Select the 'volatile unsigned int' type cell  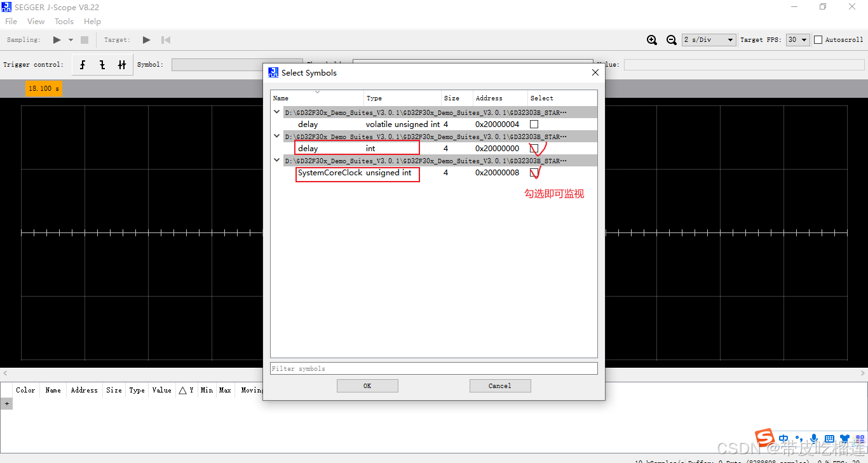(x=403, y=124)
